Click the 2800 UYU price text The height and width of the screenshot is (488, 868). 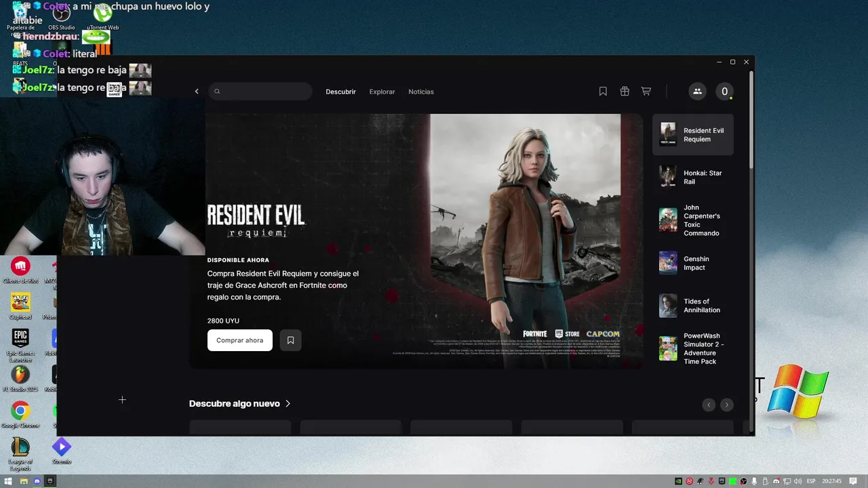[223, 321]
